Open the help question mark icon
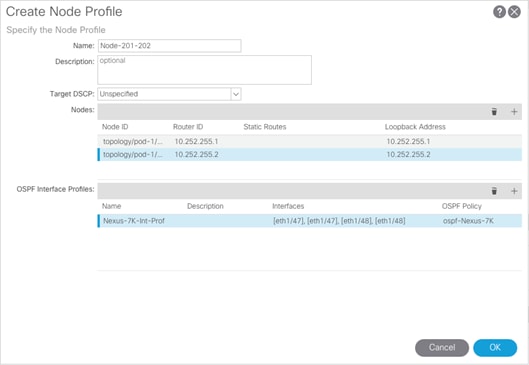 [499, 12]
